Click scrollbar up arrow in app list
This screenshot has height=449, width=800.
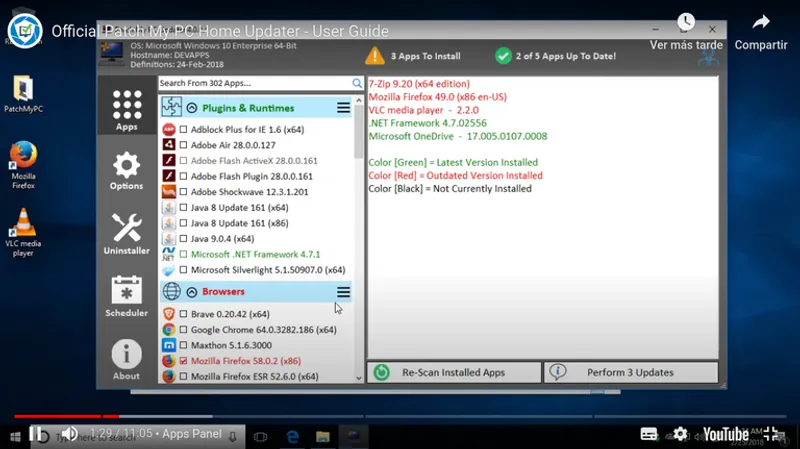[x=359, y=101]
